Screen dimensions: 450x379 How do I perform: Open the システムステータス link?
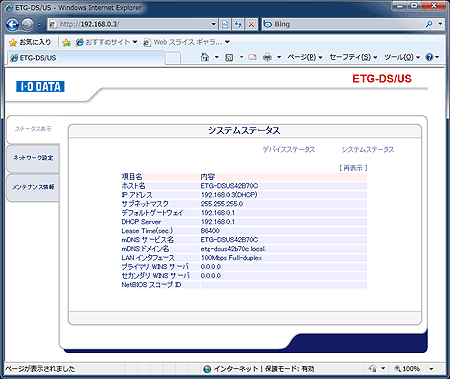pos(368,150)
